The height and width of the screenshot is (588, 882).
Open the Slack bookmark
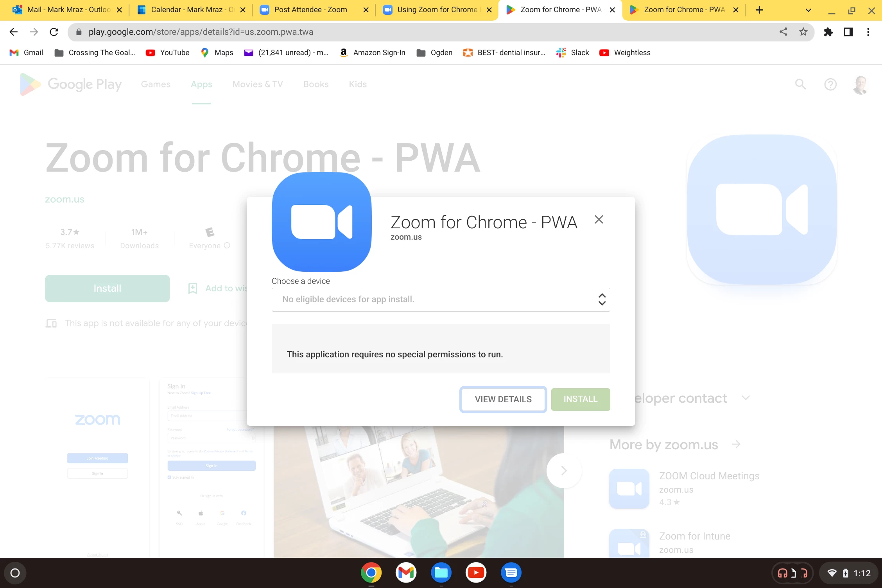coord(573,53)
